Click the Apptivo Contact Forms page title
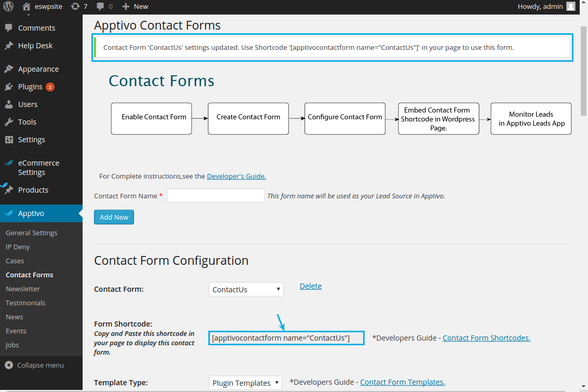Viewport: 588px width, 392px height. coord(157,25)
